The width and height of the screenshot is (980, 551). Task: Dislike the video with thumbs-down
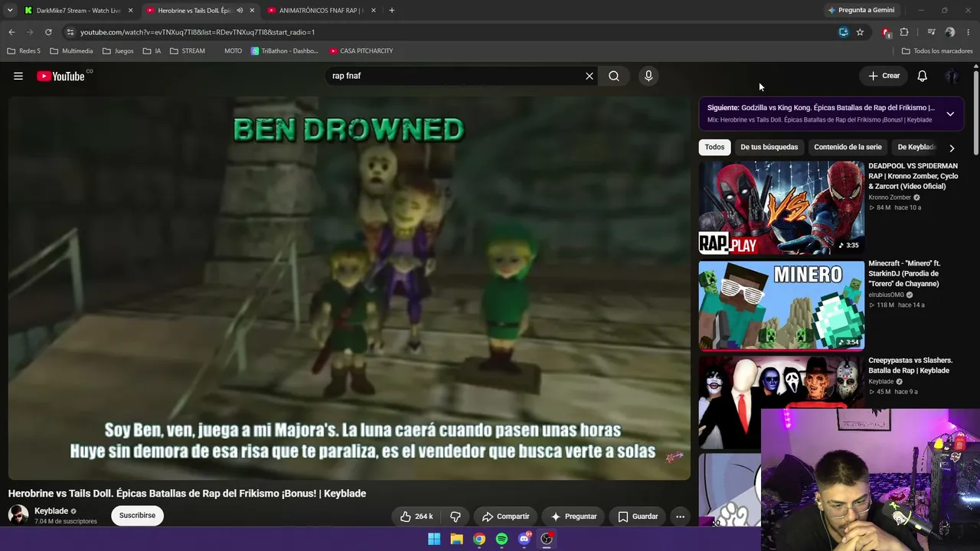455,517
